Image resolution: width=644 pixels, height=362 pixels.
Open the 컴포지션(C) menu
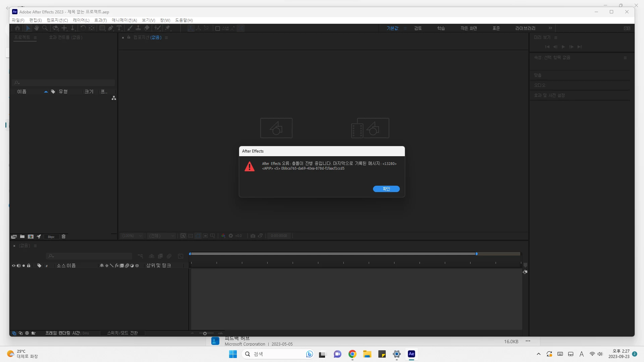point(57,20)
